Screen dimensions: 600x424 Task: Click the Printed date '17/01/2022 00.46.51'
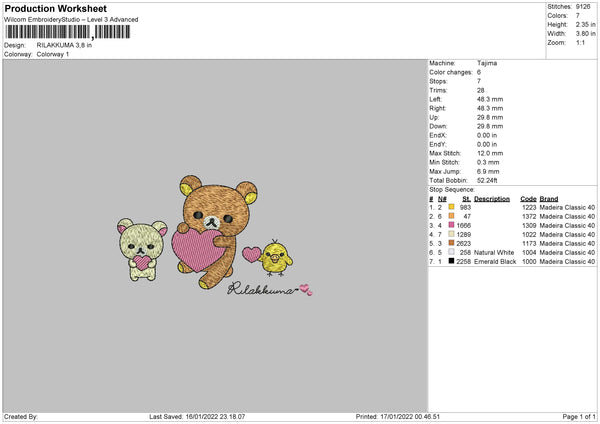pyautogui.click(x=410, y=417)
